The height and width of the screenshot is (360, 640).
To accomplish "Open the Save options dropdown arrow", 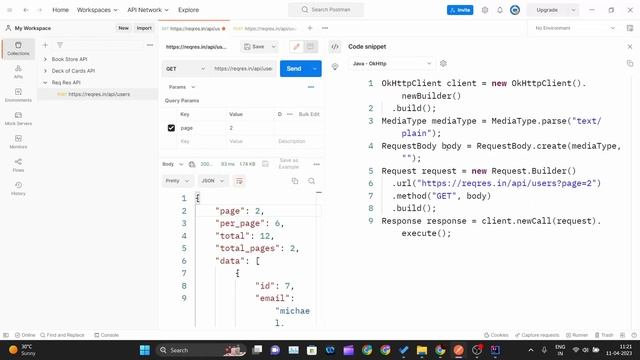I will [273, 47].
